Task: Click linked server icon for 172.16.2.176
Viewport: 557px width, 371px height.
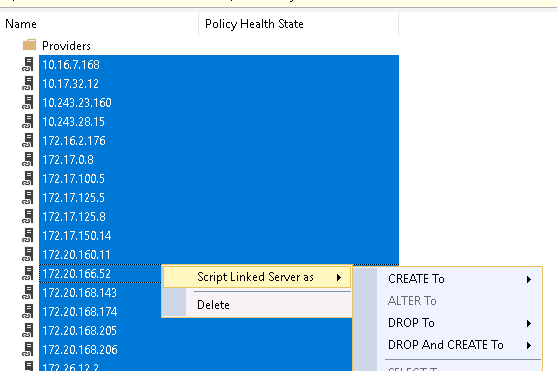Action: [28, 140]
